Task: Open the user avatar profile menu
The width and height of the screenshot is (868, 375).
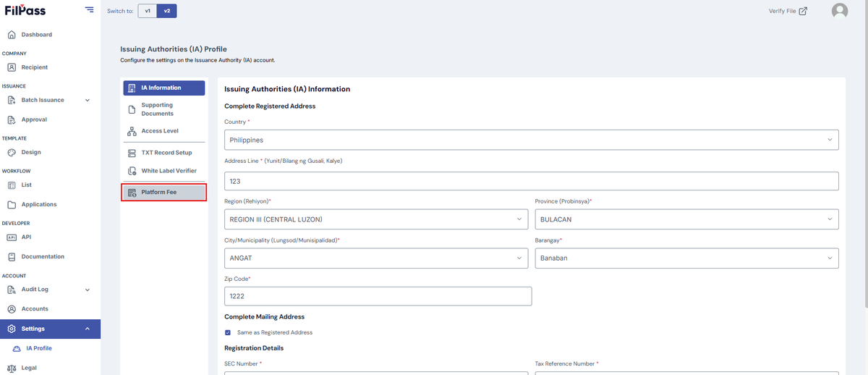Action: (x=839, y=11)
